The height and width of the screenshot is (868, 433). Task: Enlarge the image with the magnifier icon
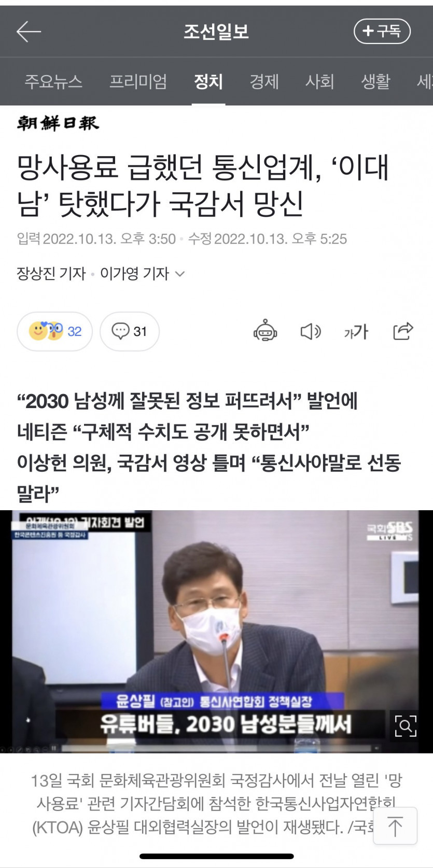(405, 726)
